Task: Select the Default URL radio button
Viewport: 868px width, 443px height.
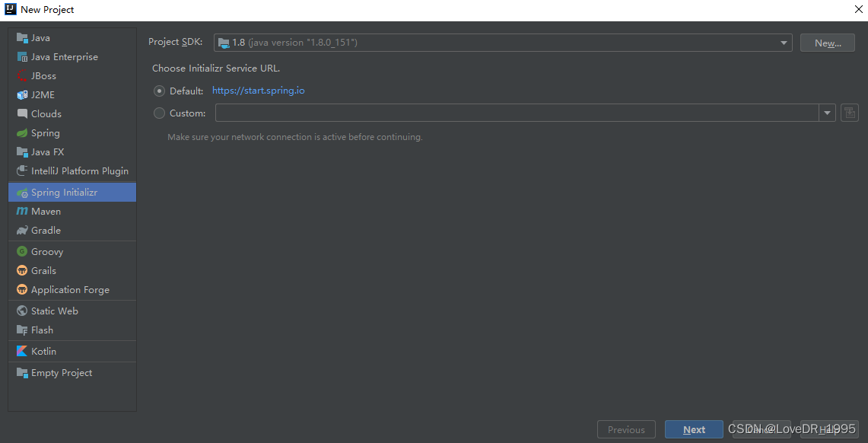Action: click(160, 91)
